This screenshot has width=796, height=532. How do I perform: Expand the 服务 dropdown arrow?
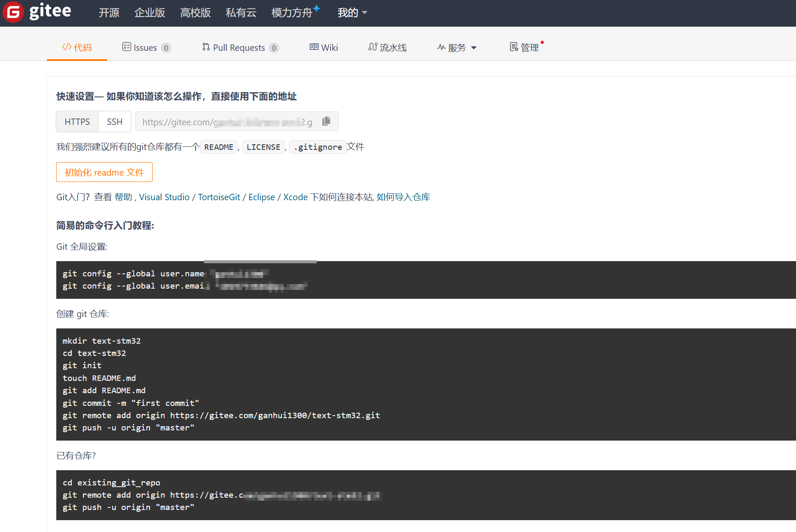pyautogui.click(x=474, y=47)
